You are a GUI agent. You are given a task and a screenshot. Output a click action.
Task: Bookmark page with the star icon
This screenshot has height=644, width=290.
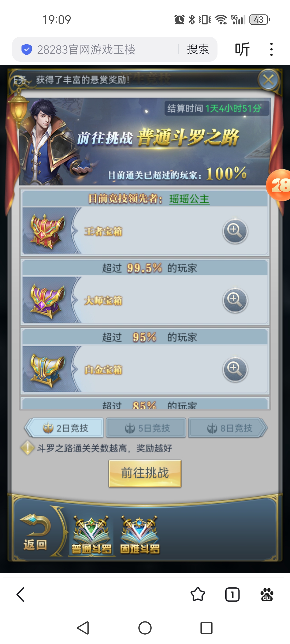click(x=198, y=594)
